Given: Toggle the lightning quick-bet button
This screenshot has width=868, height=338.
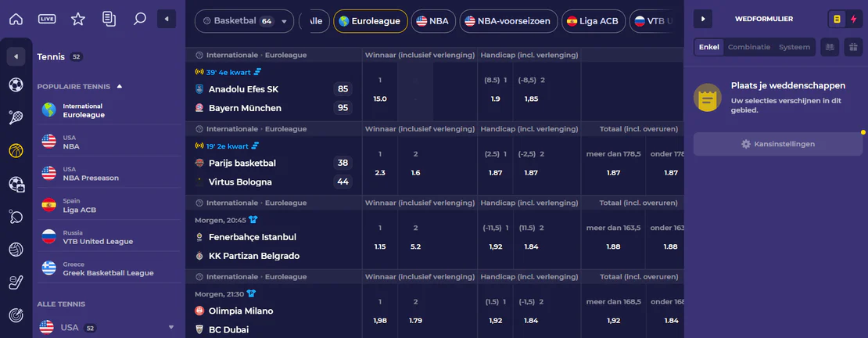Looking at the screenshot, I should click(853, 19).
